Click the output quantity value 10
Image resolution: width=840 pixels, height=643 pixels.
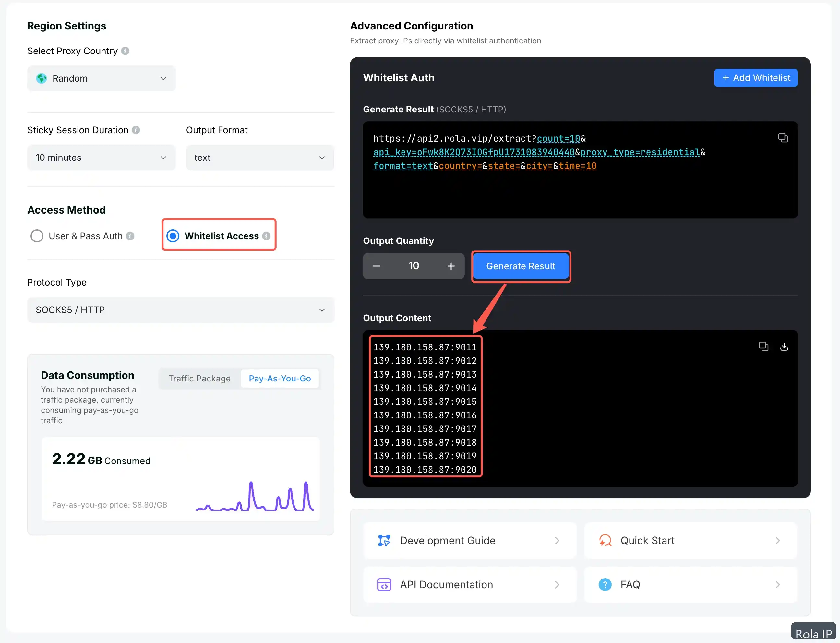click(x=414, y=266)
